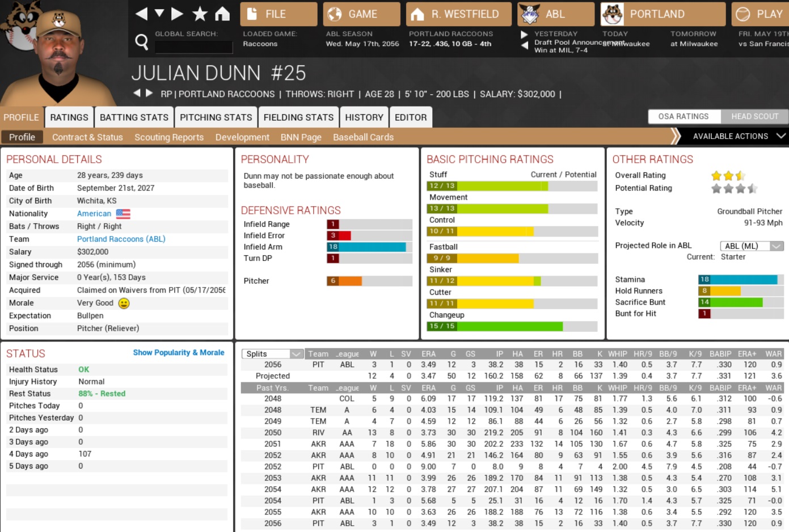Click the global search magnifier icon

click(x=142, y=41)
